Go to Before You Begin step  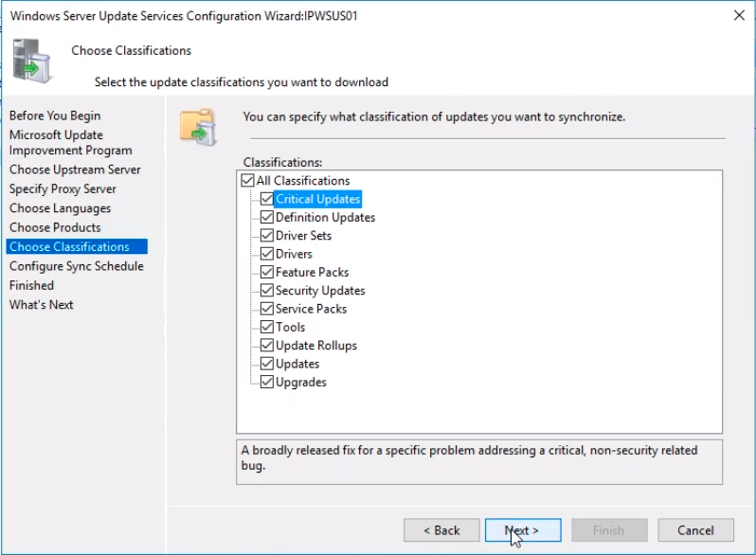pos(55,116)
